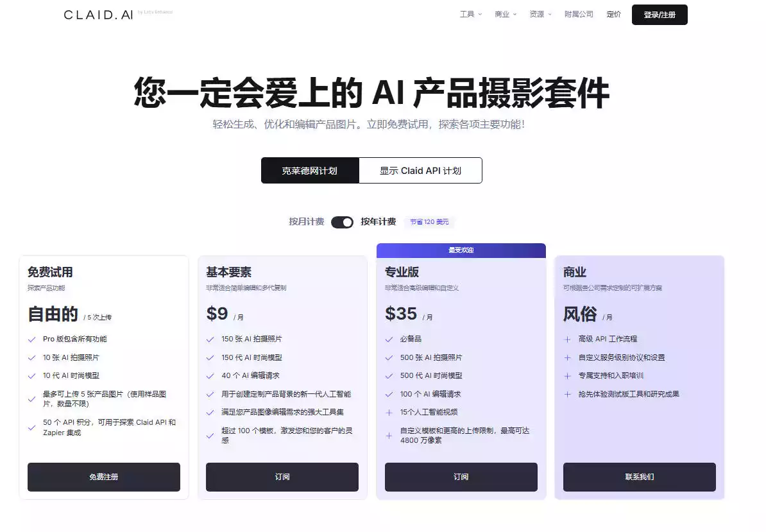Viewport: 766px width, 532px height.
Task: Click checkmark beside 500 张 AI 拍摄照片
Action: click(389, 358)
